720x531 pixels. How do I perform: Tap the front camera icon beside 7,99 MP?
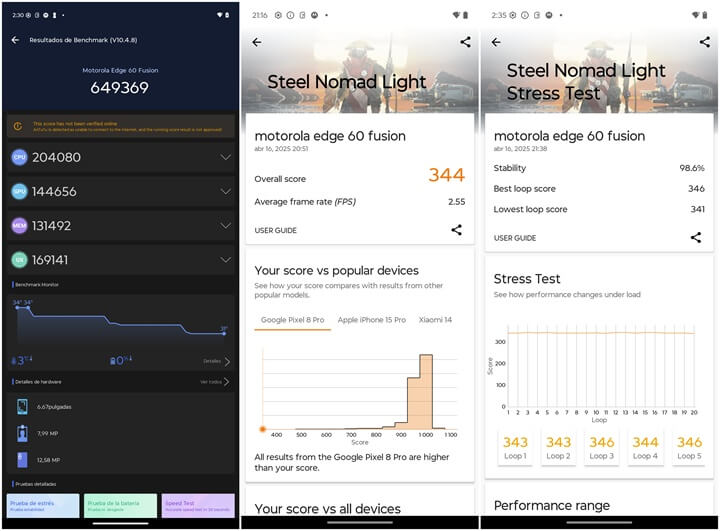pyautogui.click(x=22, y=433)
